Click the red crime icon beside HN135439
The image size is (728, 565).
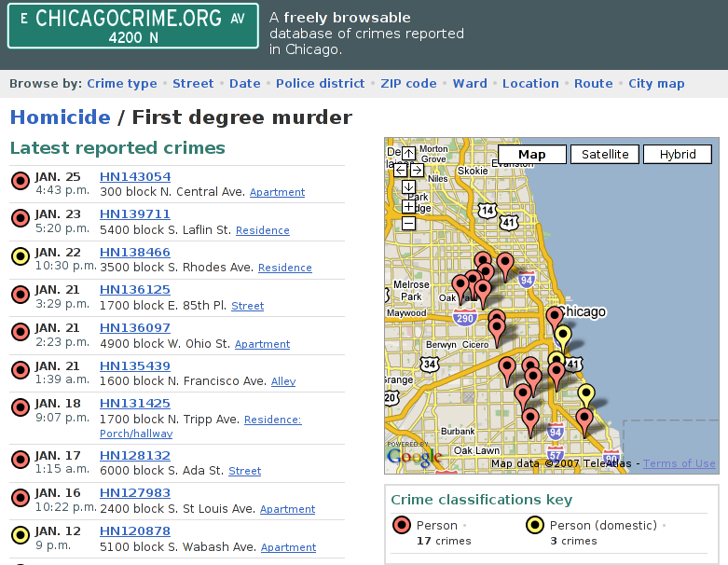tap(21, 370)
